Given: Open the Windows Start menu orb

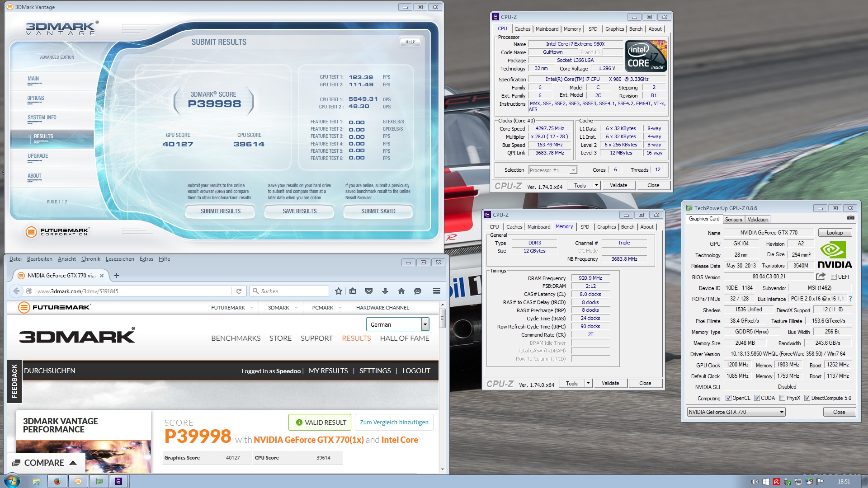Looking at the screenshot, I should pyautogui.click(x=12, y=481).
